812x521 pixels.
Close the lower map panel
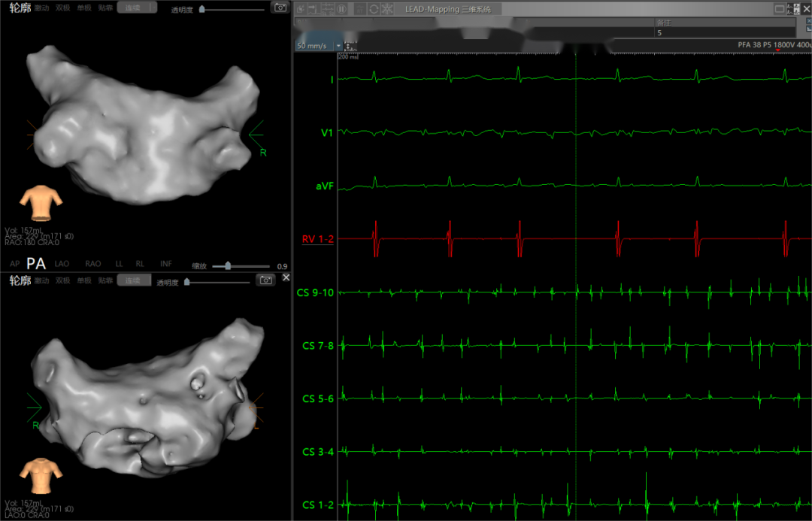click(x=286, y=277)
